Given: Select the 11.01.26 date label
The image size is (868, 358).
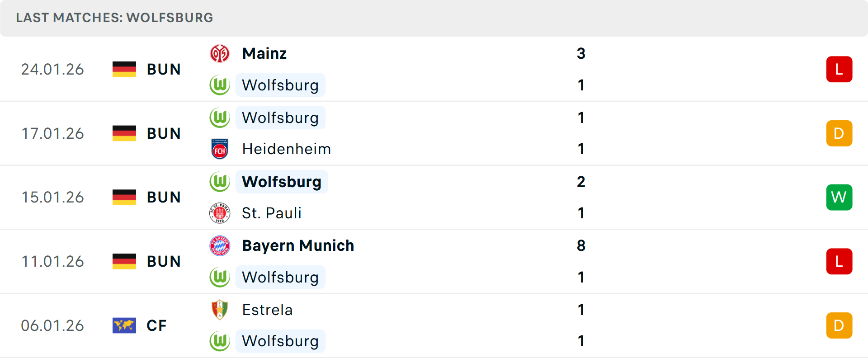Looking at the screenshot, I should click(52, 261).
